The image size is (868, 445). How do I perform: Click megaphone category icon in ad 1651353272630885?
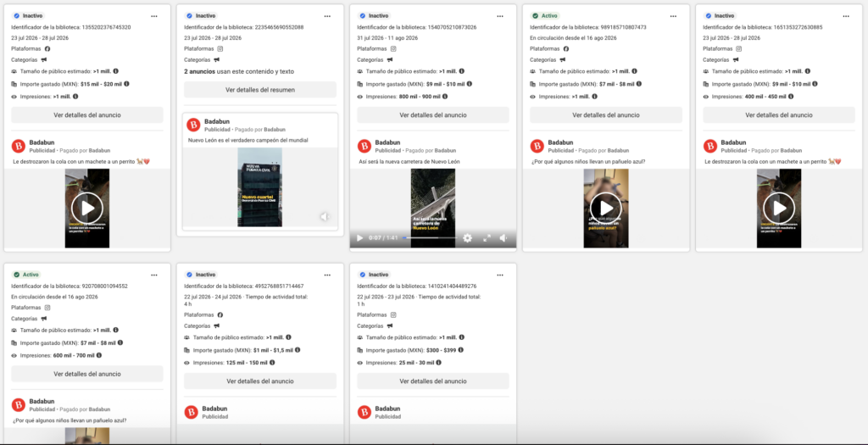pyautogui.click(x=736, y=60)
